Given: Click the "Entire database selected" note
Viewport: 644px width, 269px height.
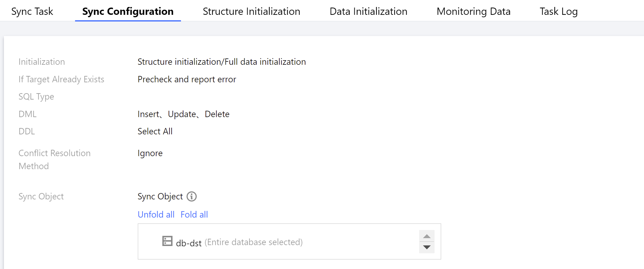Looking at the screenshot, I should click(253, 242).
